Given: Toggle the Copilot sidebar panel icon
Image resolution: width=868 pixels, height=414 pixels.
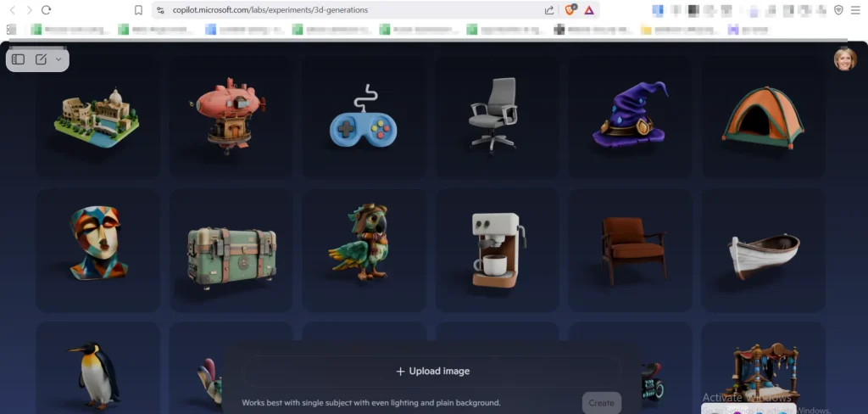Looking at the screenshot, I should (19, 59).
